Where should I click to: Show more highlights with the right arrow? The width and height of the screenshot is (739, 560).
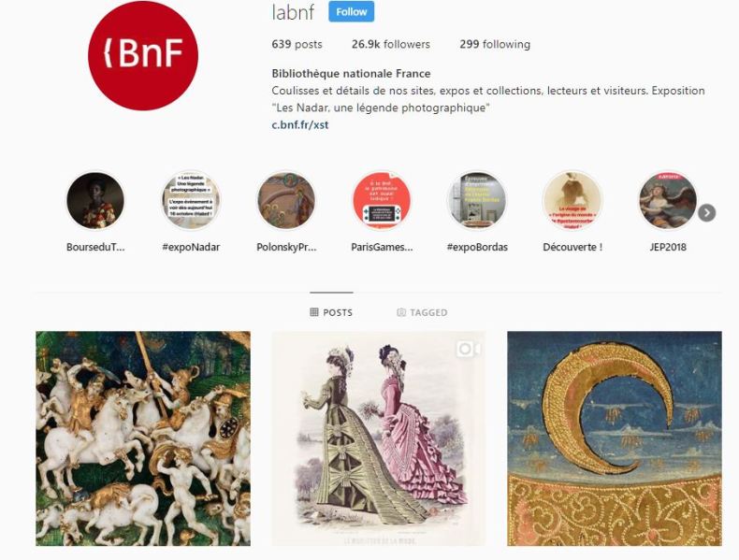click(706, 213)
